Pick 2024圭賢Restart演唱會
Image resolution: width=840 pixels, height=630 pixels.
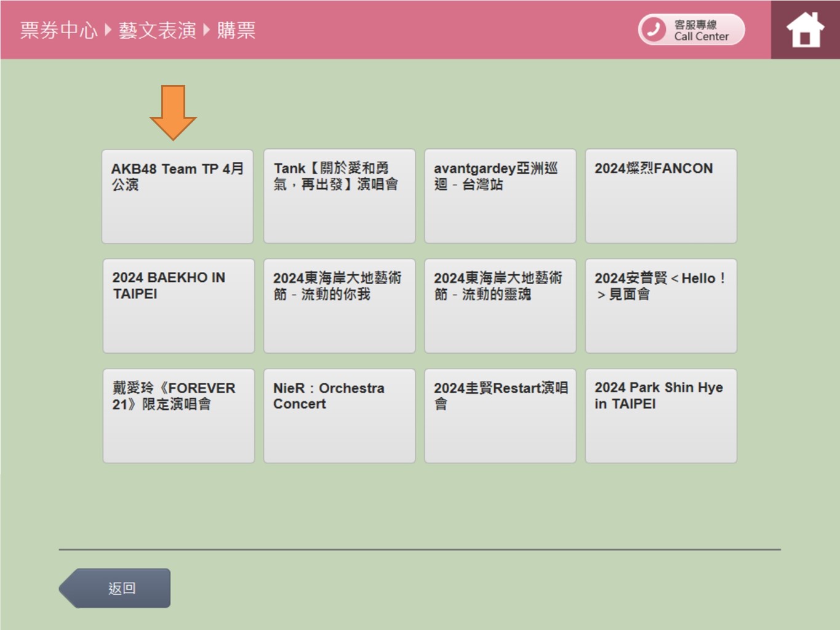click(x=500, y=416)
